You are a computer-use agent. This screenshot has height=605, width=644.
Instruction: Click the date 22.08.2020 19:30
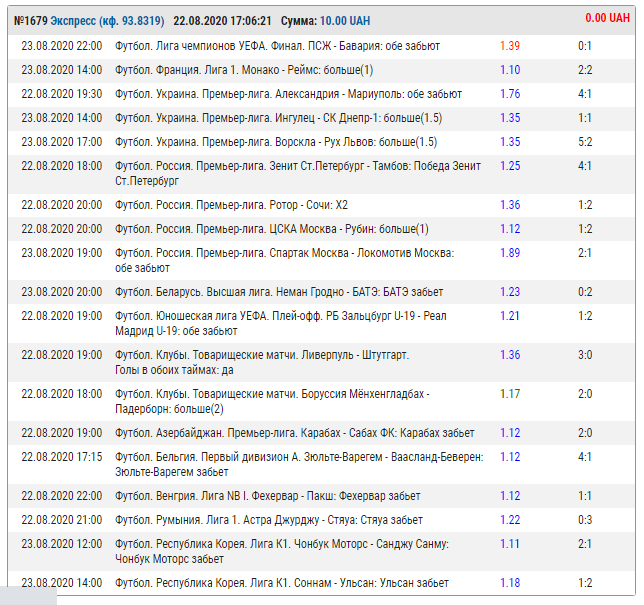pos(62,94)
